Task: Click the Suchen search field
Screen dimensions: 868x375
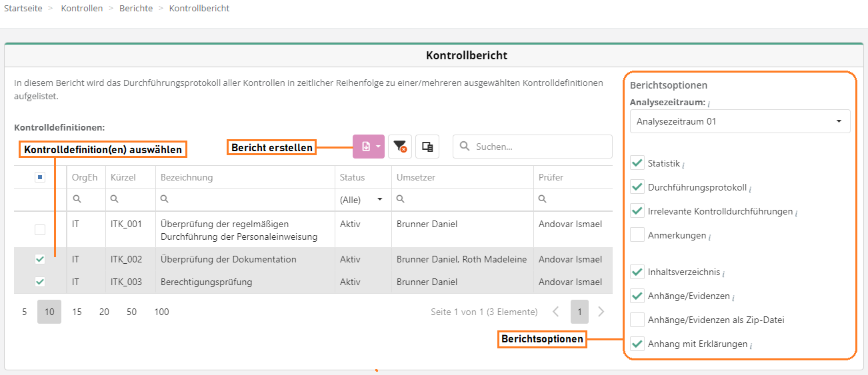Action: click(540, 147)
